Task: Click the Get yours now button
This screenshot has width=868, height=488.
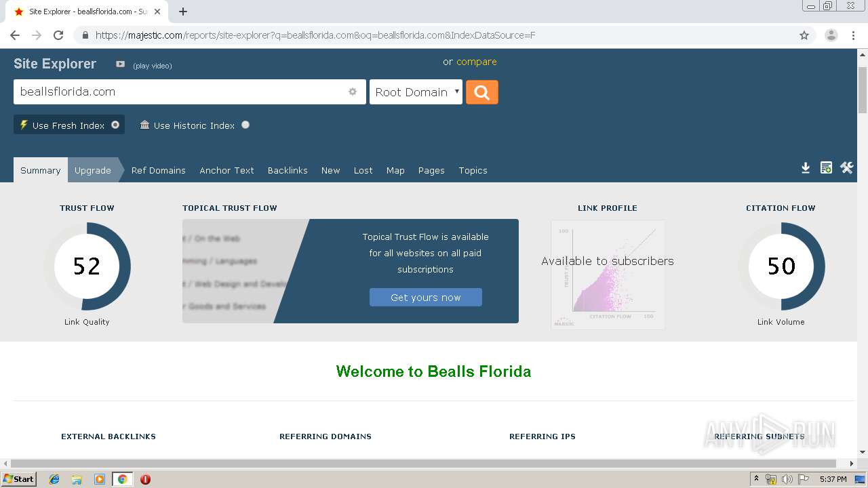Action: tap(426, 297)
